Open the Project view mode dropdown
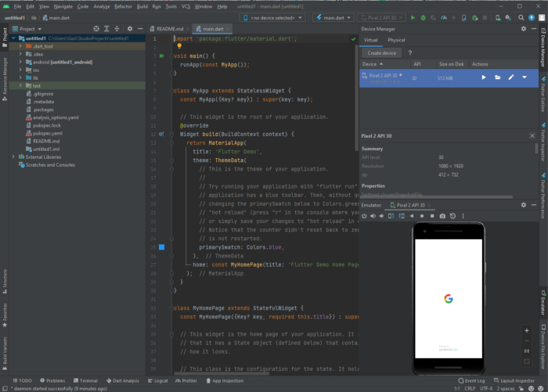 (27, 29)
